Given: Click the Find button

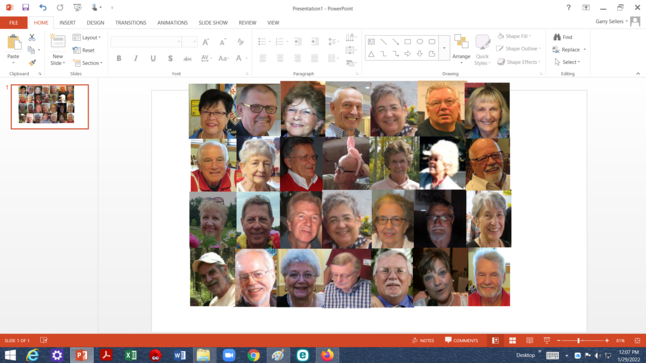Looking at the screenshot, I should pos(563,37).
